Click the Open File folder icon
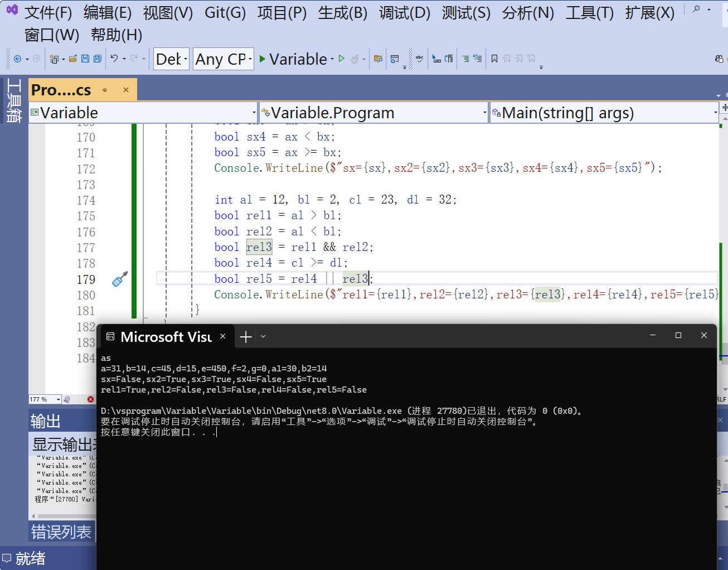The height and width of the screenshot is (570, 728). coord(73,59)
